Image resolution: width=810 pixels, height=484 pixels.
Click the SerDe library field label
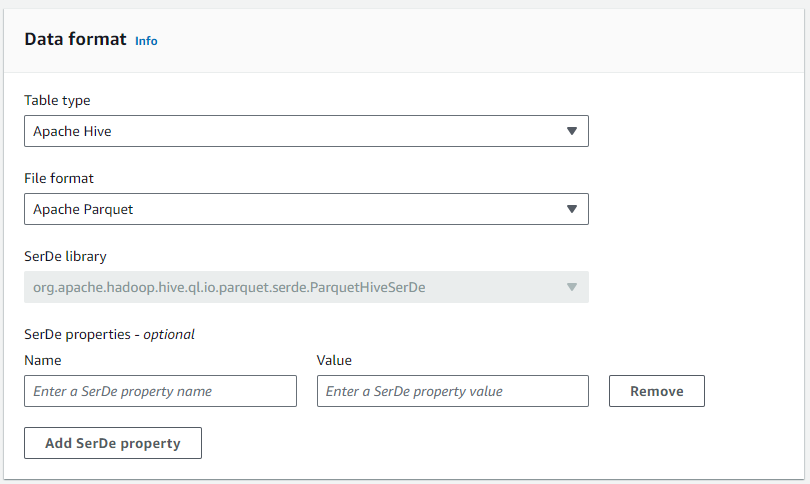coord(65,256)
